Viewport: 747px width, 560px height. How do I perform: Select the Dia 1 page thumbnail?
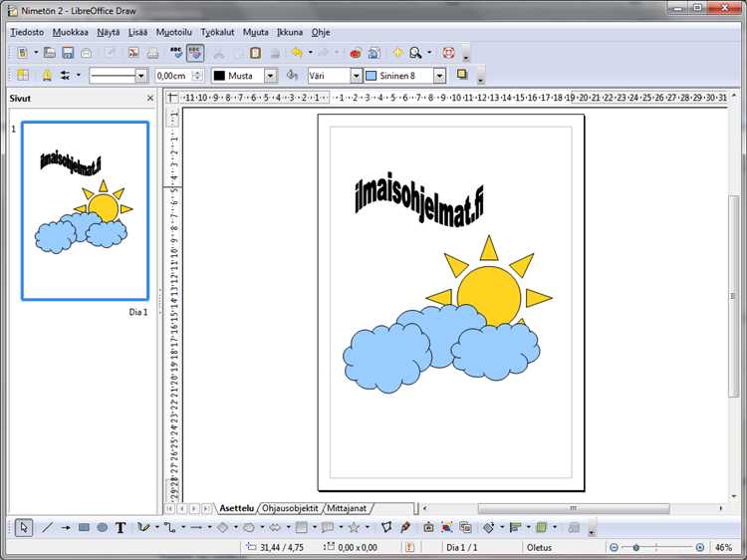pos(86,210)
